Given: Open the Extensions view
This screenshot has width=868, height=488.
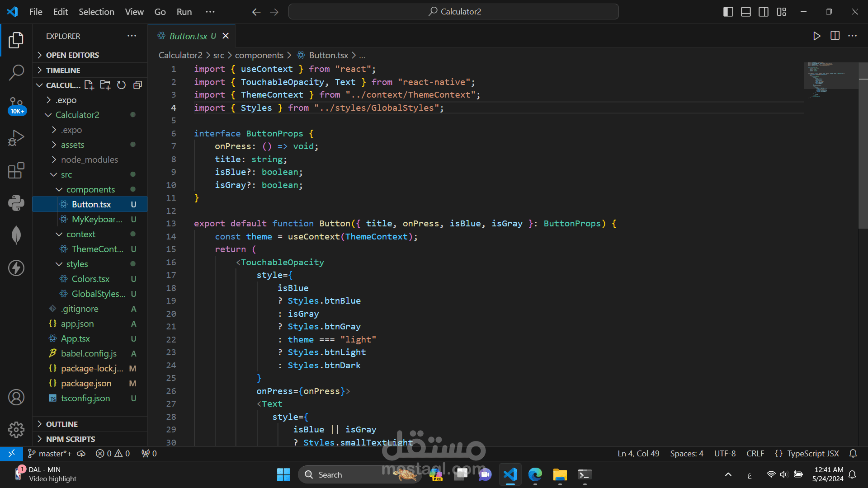Looking at the screenshot, I should pyautogui.click(x=16, y=171).
